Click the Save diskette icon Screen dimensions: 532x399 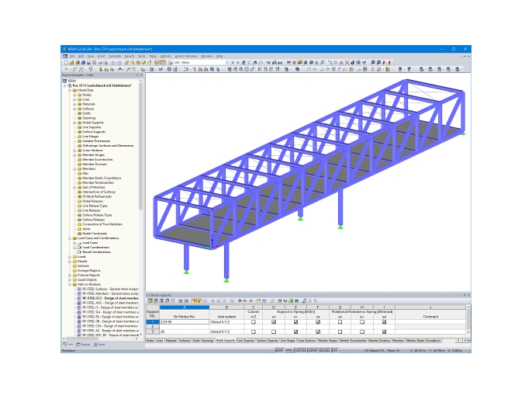tap(88, 62)
